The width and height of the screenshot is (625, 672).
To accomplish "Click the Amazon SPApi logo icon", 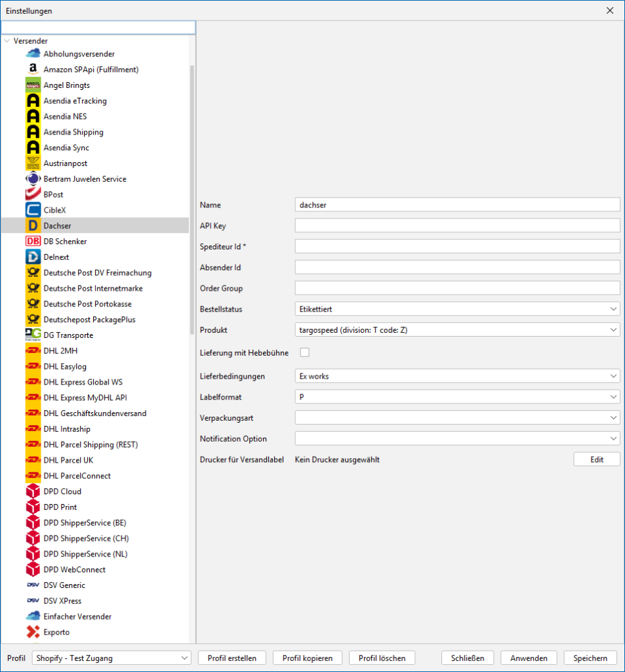I will [x=33, y=70].
